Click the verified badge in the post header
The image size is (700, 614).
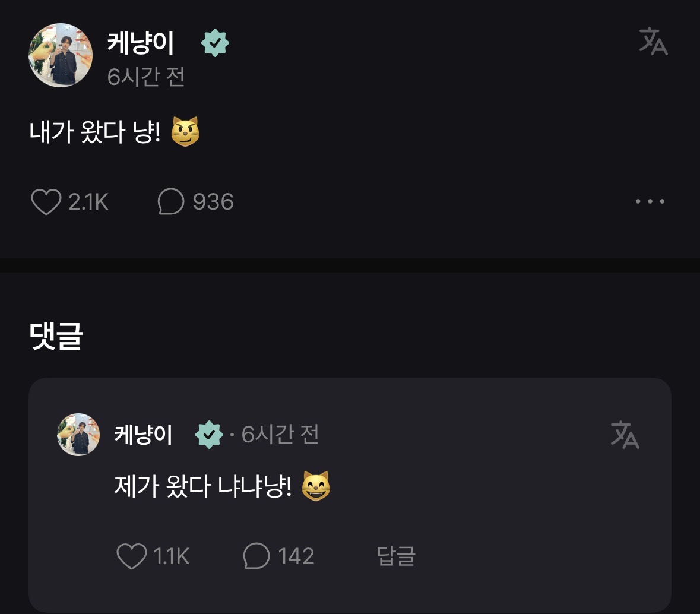pyautogui.click(x=215, y=43)
